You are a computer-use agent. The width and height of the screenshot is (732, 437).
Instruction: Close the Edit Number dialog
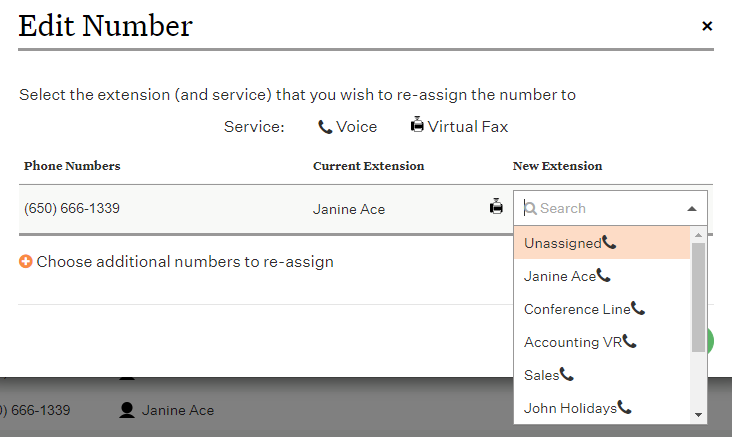[x=707, y=26]
